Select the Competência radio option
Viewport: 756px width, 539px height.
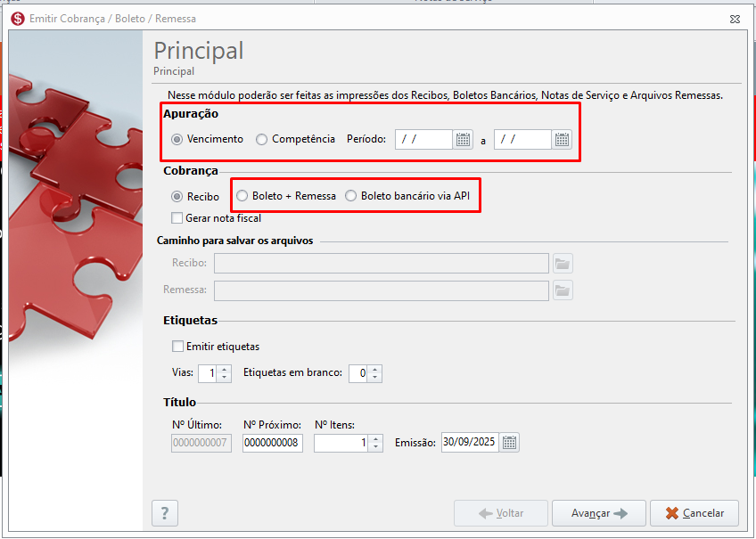click(x=296, y=139)
